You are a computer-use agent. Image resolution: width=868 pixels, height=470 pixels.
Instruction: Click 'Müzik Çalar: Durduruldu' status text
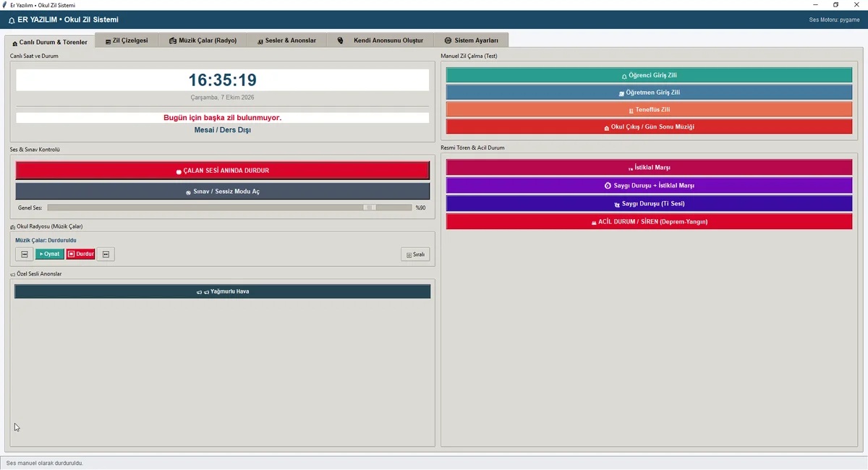point(46,240)
